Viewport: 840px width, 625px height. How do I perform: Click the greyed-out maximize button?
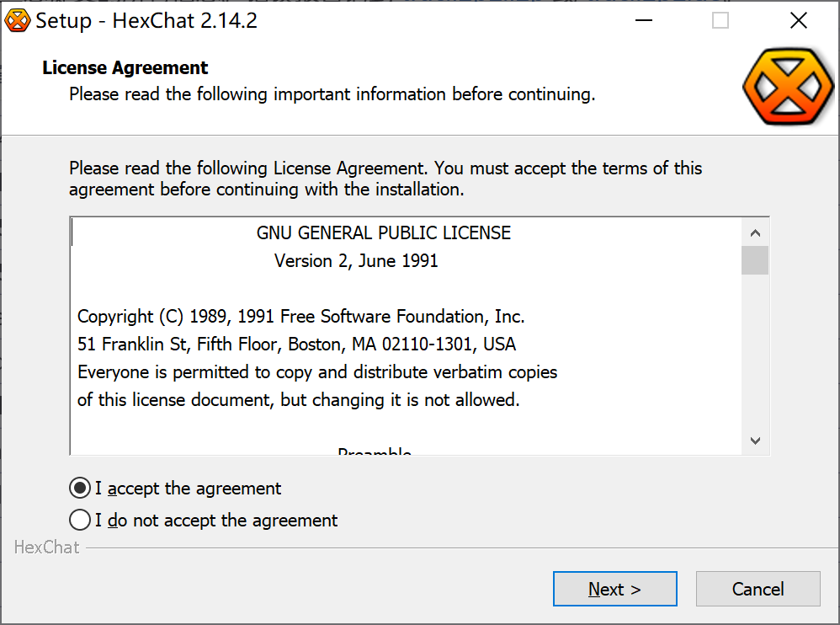coord(720,21)
